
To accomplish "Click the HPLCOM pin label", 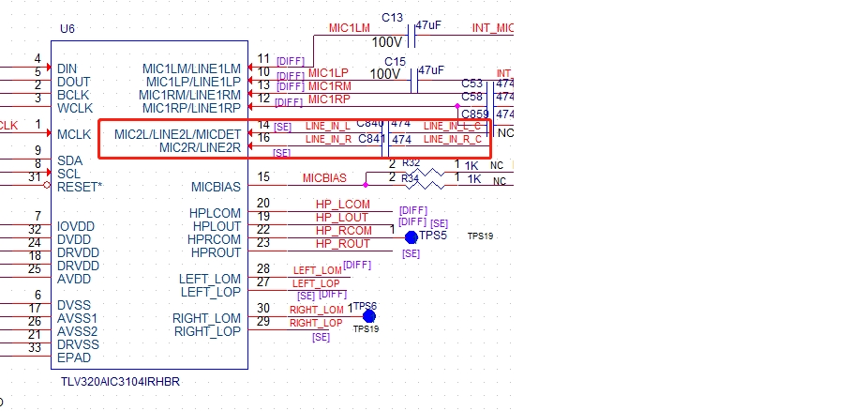I will click(x=215, y=213).
